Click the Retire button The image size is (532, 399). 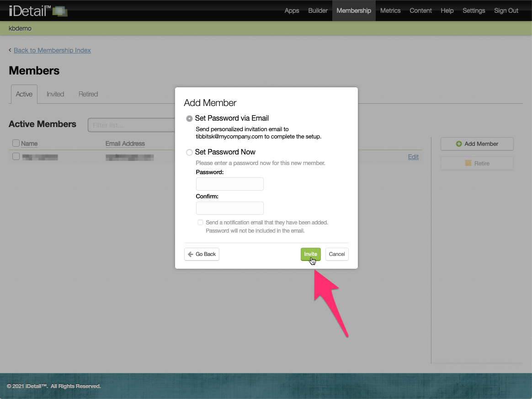[477, 164]
